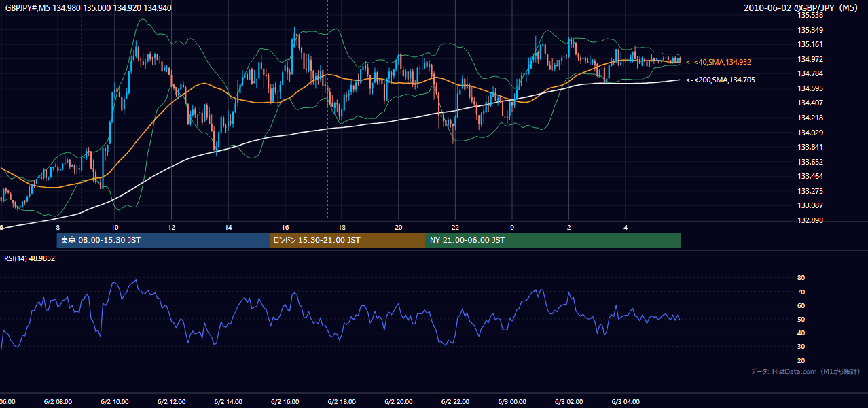Viewport: 868px width, 408px height.
Task: Click the 2010-06-02 のGBP/JPY (M5) title
Action: [801, 7]
